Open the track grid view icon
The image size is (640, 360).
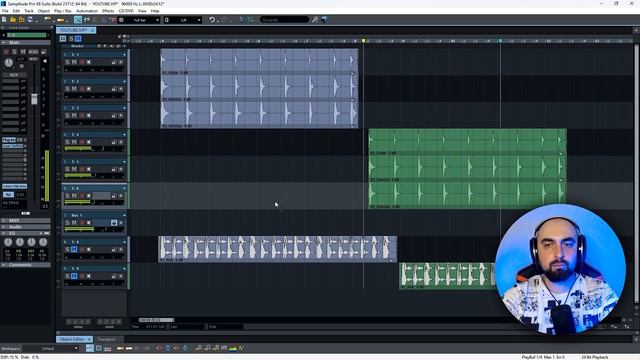pos(63,38)
